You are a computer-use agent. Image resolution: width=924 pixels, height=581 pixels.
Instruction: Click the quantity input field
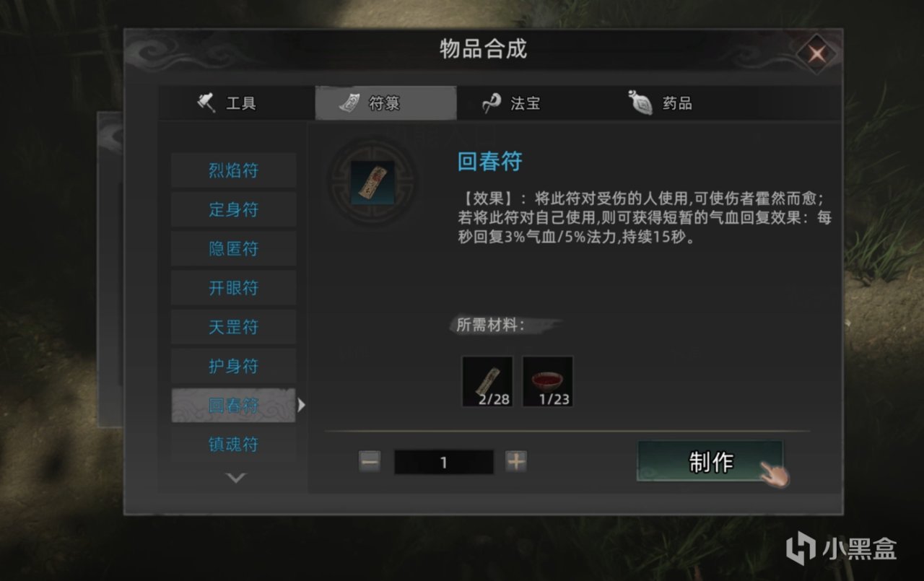tap(444, 463)
